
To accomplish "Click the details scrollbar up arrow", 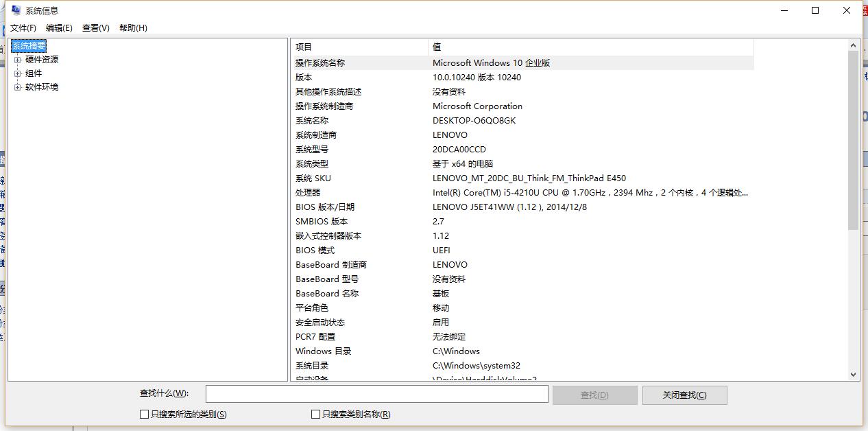I will (x=854, y=45).
